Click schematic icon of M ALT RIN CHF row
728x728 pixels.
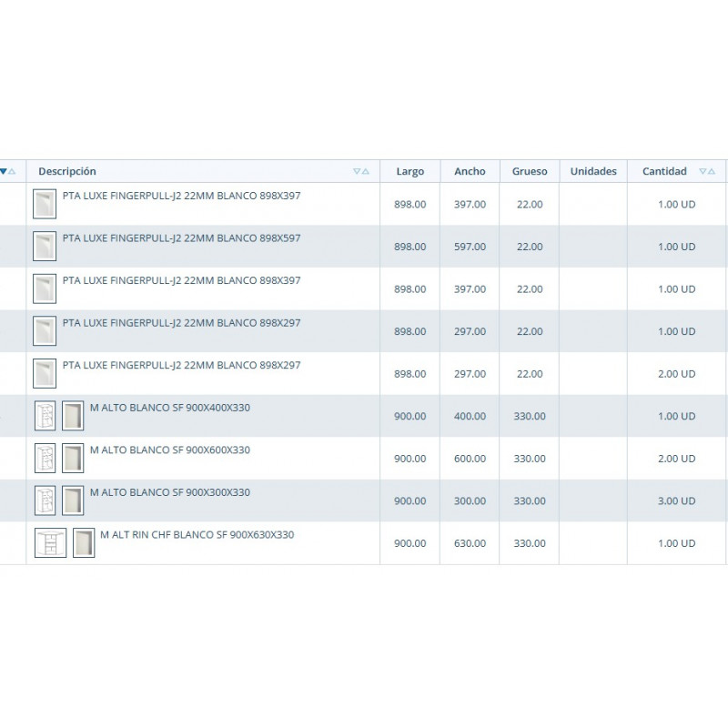51,543
